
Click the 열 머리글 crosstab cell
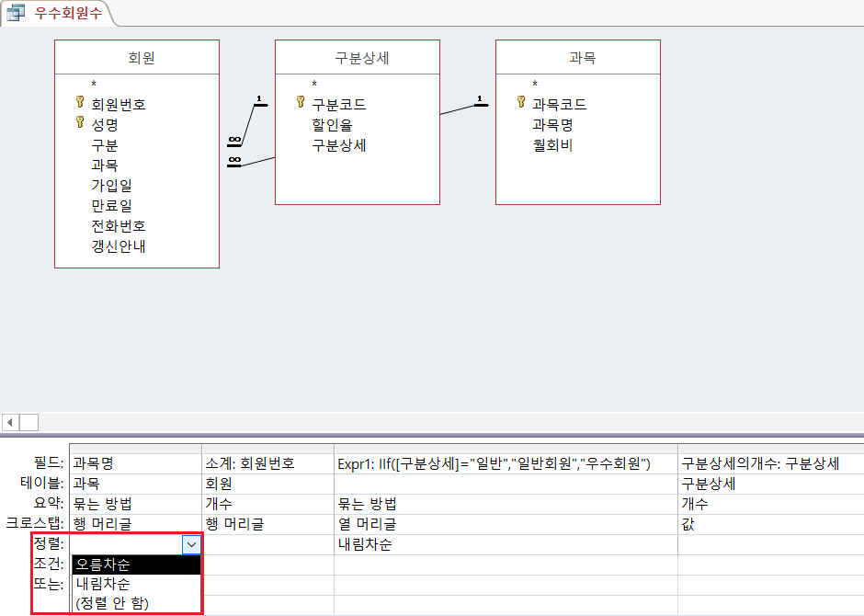(364, 524)
